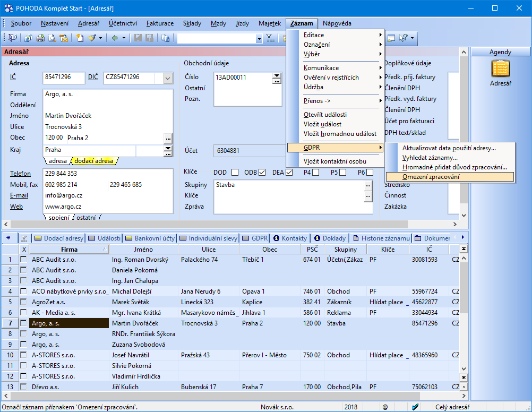Click the print toolbar icon

(x=40, y=38)
